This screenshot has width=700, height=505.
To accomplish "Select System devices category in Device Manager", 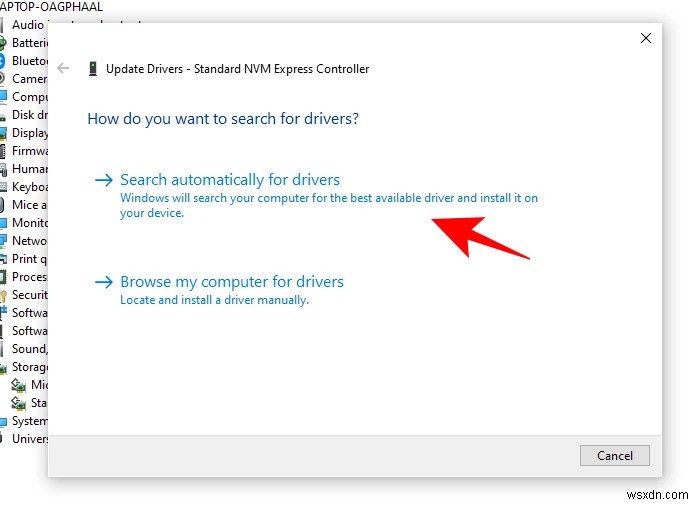I will [29, 421].
